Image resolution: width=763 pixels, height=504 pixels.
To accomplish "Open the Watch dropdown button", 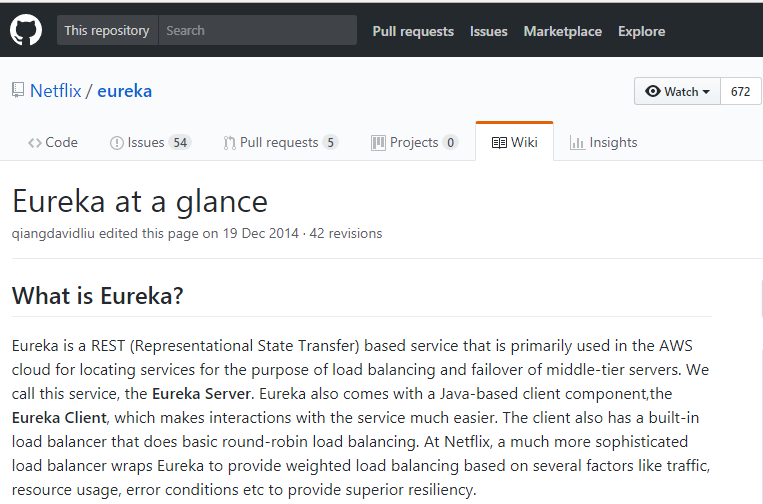I will [x=677, y=91].
